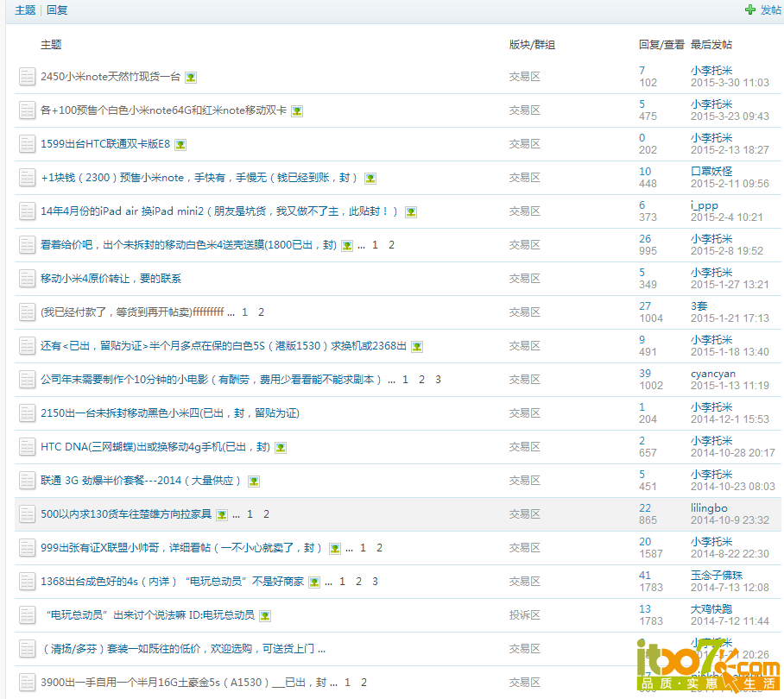Viewport: 784px width, 699px height.
Task: Open last poster 口罩妖怪 profile
Action: [711, 172]
